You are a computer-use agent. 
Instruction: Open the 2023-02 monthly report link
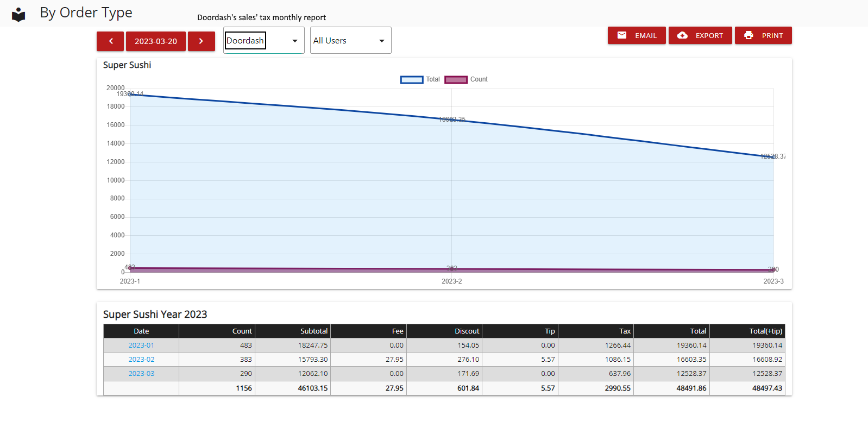click(x=141, y=360)
